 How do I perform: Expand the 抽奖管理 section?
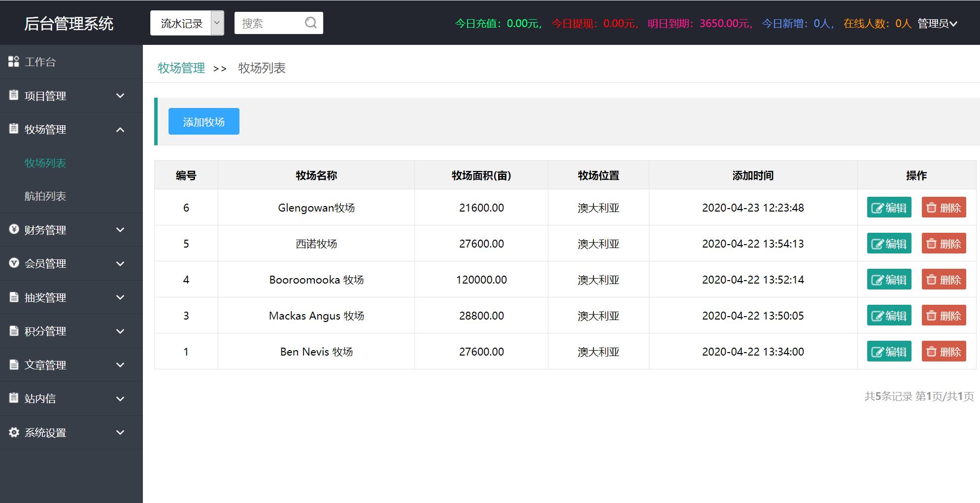point(120,297)
